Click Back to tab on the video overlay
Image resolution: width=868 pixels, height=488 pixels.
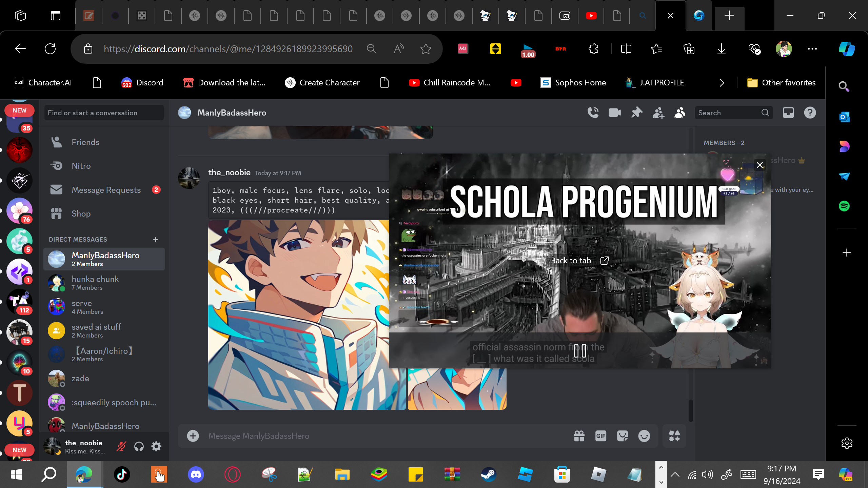580,261
